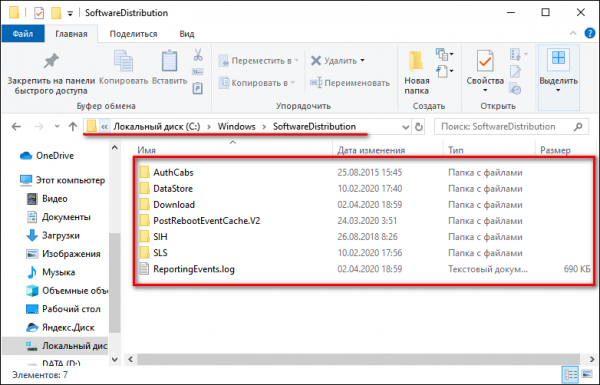
Task: Refresh the SoftwareDistribution folder view
Action: (x=419, y=127)
